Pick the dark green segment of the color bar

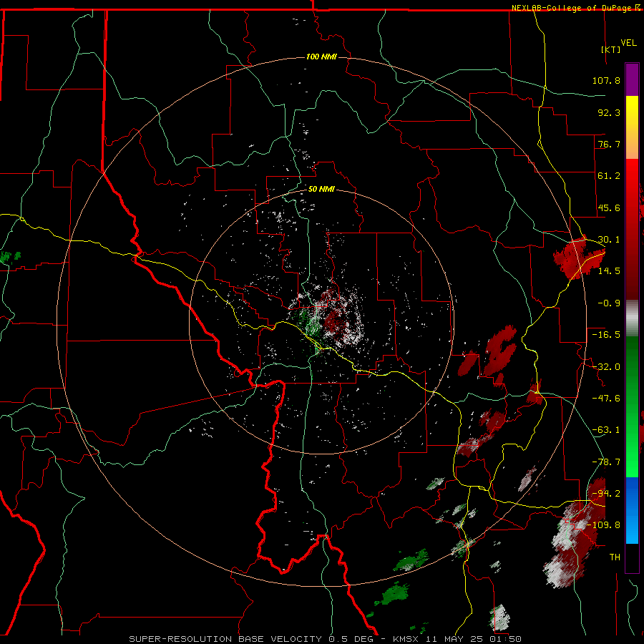[632, 371]
